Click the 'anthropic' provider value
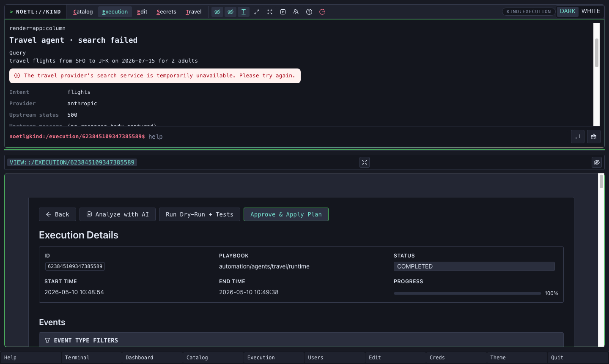This screenshot has width=609, height=364. pos(82,104)
